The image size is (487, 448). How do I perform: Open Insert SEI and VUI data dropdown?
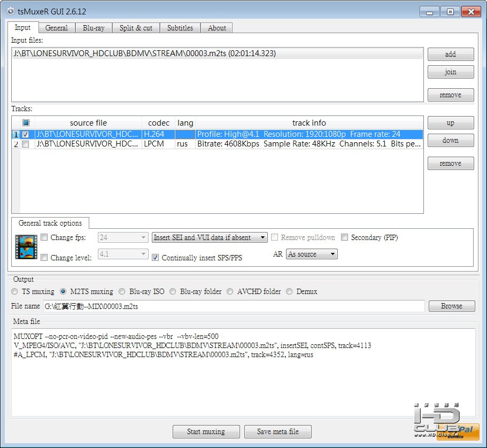click(x=210, y=237)
